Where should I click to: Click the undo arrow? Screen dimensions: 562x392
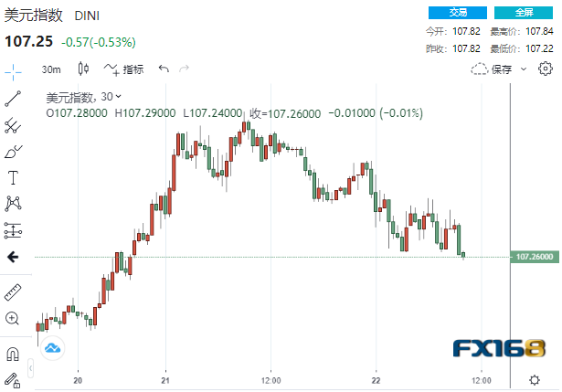pos(164,69)
